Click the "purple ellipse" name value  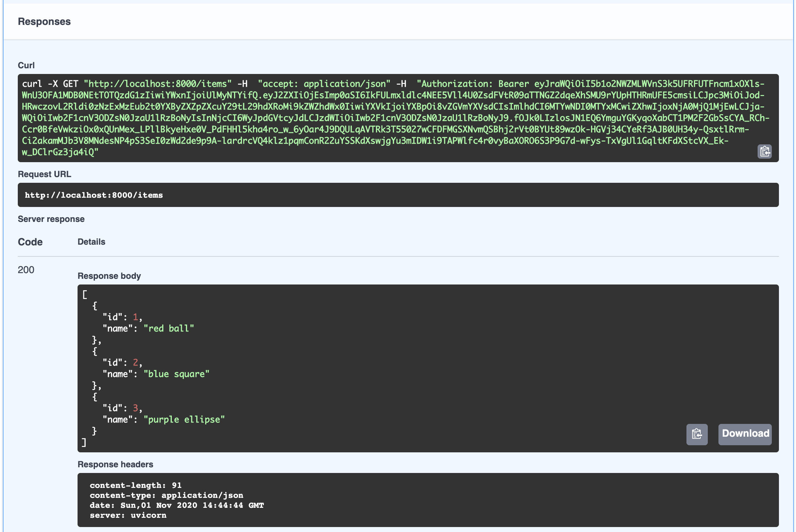coord(184,420)
